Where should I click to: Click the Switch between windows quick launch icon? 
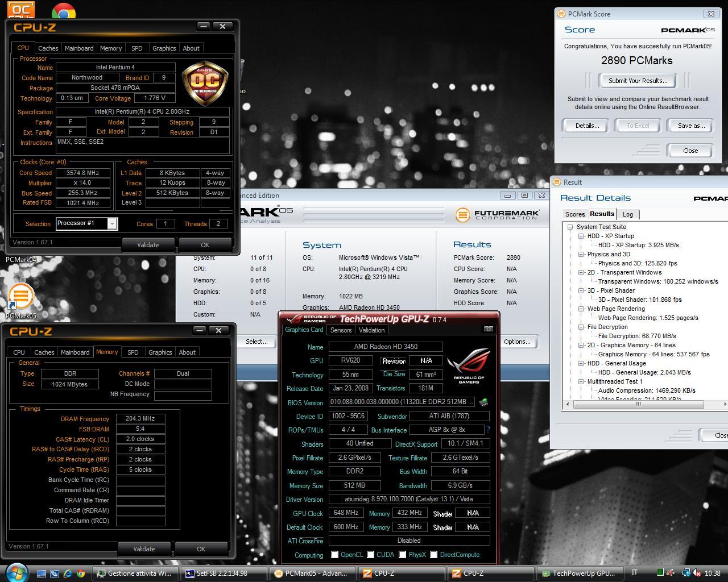[55, 573]
